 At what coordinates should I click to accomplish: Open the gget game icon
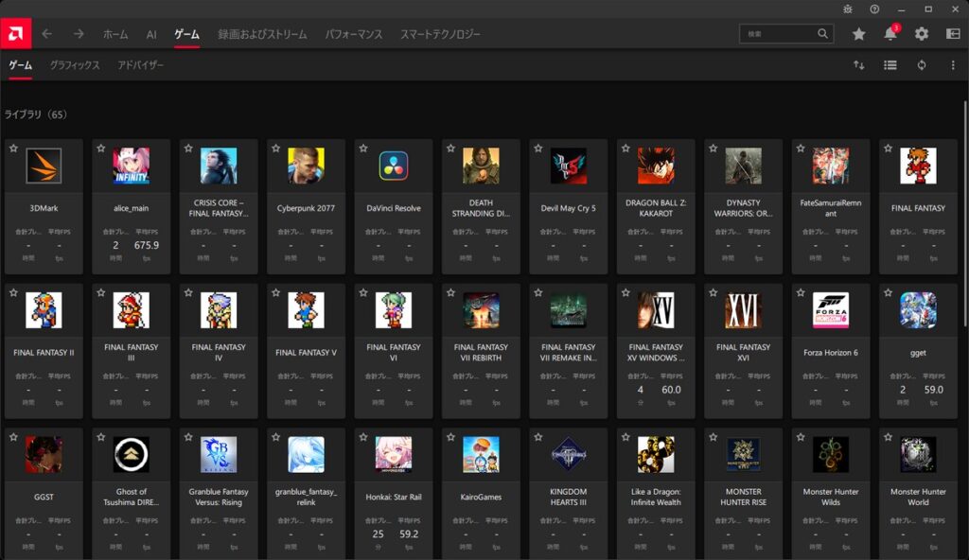(x=918, y=310)
